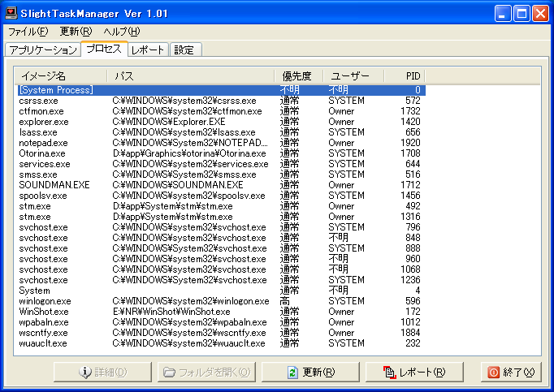Select the WinShot.exe process
554x392 pixels.
coord(222,312)
